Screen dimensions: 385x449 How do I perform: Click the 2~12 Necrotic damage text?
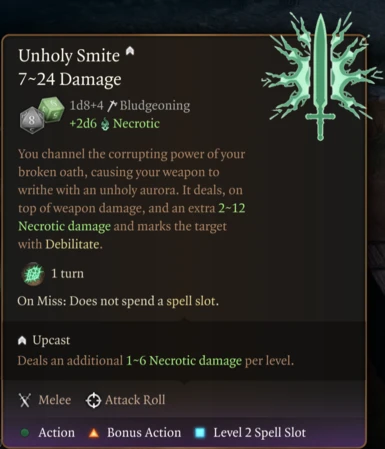tap(132, 217)
